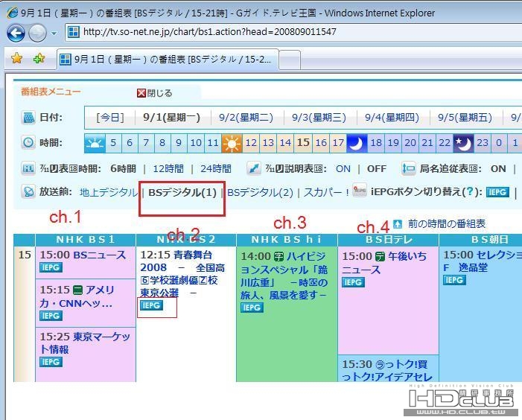The height and width of the screenshot is (420, 522).
Task: Click the browser Back arrow button
Action: click(16, 34)
